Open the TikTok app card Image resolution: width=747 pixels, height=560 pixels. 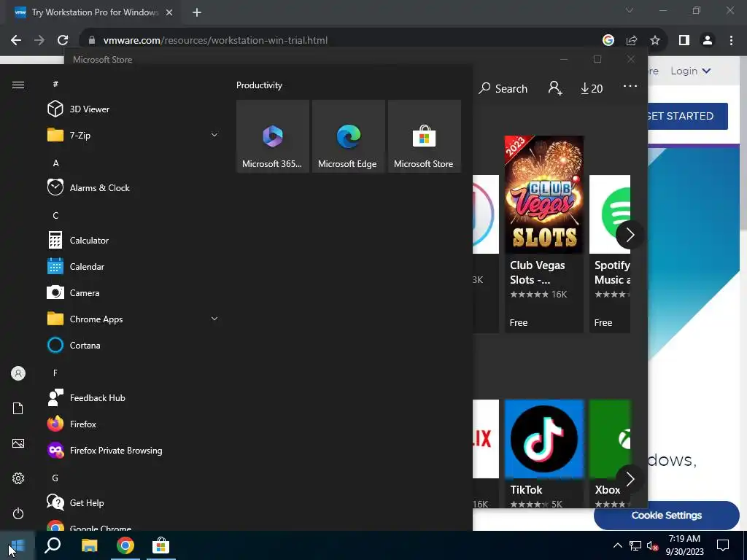(544, 454)
